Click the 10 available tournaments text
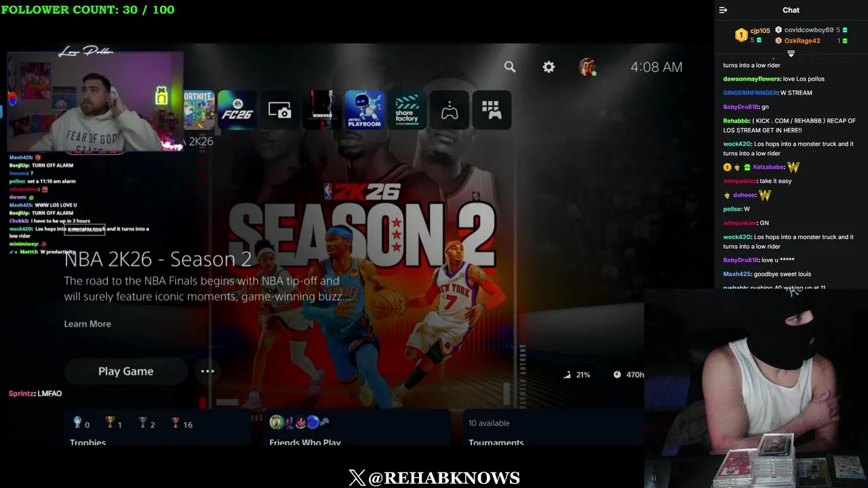The image size is (868, 488). tap(489, 423)
